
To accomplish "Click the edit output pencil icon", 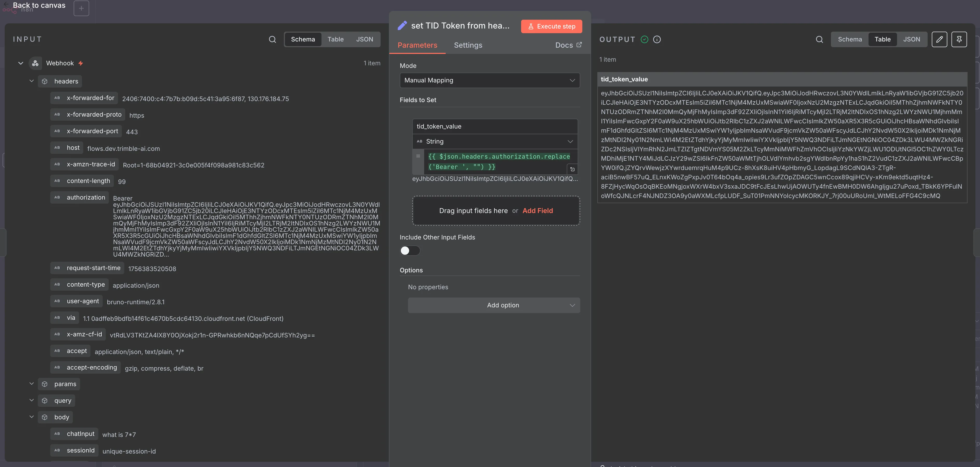I will click(939, 39).
